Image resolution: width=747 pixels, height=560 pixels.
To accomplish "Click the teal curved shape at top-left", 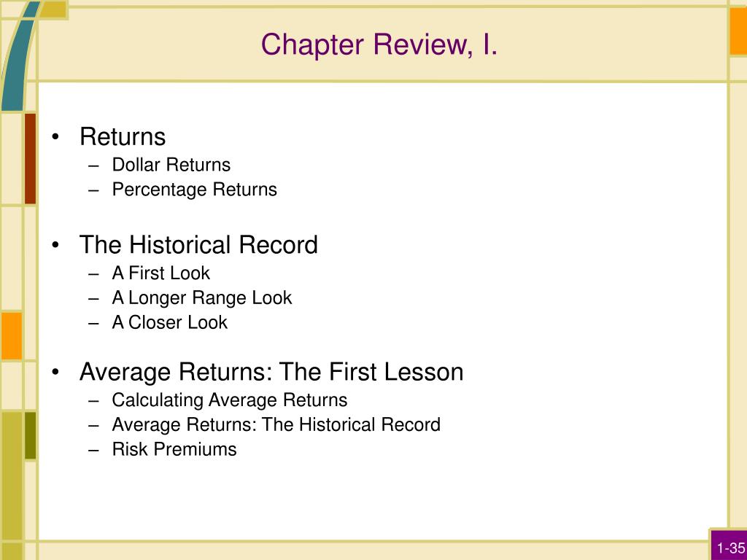I will point(19,57).
